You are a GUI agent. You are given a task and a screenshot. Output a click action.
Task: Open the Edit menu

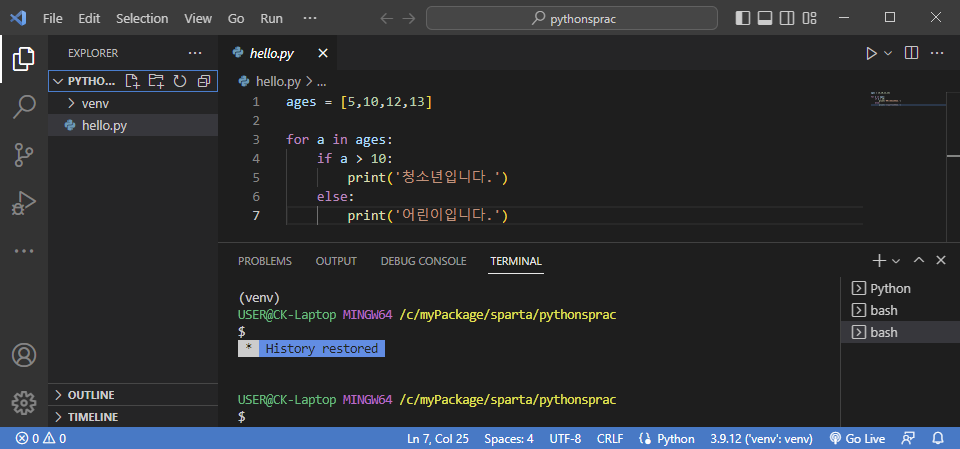tap(89, 18)
